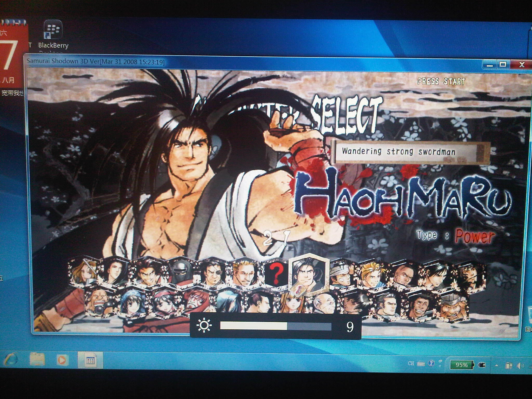Image resolution: width=532 pixels, height=399 pixels.
Task: Open the language bar help icon
Action: click(x=431, y=363)
